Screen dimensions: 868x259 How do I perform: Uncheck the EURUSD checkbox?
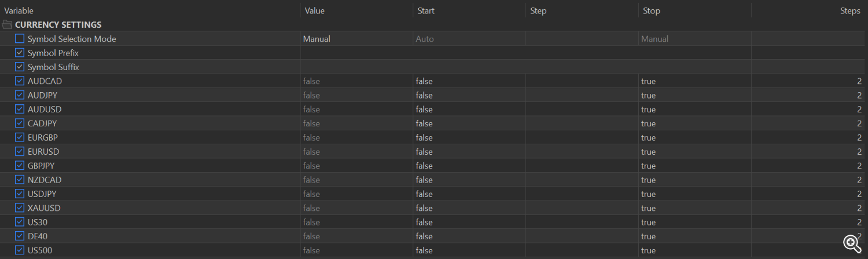pos(20,152)
